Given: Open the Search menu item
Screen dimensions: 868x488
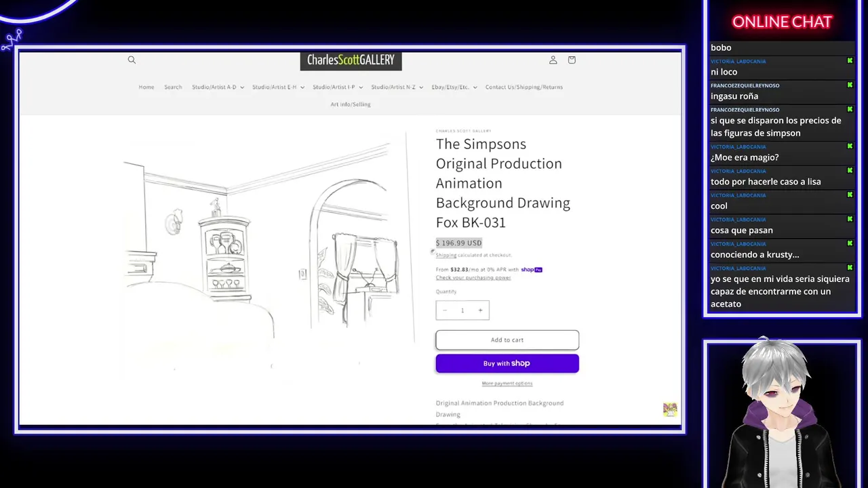Looking at the screenshot, I should coord(173,87).
